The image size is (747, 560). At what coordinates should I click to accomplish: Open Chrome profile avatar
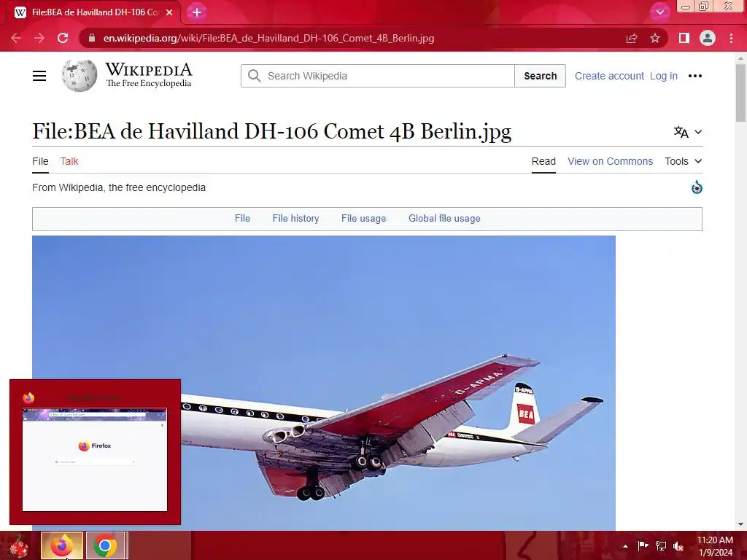tap(708, 38)
